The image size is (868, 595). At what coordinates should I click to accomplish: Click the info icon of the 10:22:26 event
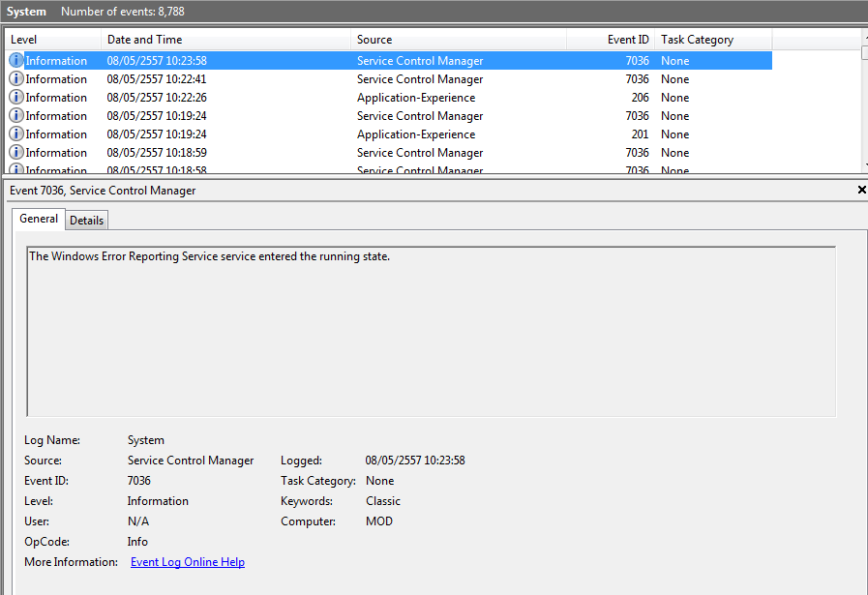pyautogui.click(x=16, y=98)
